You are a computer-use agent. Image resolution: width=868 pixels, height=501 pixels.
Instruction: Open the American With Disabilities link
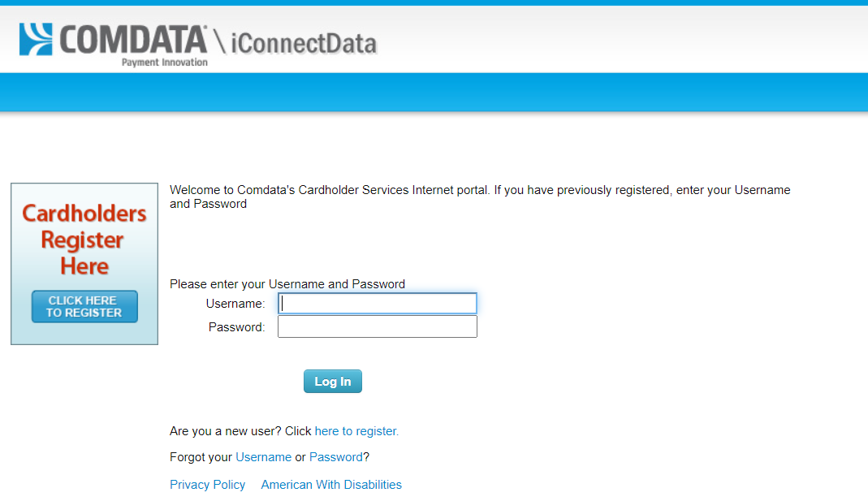click(x=330, y=484)
